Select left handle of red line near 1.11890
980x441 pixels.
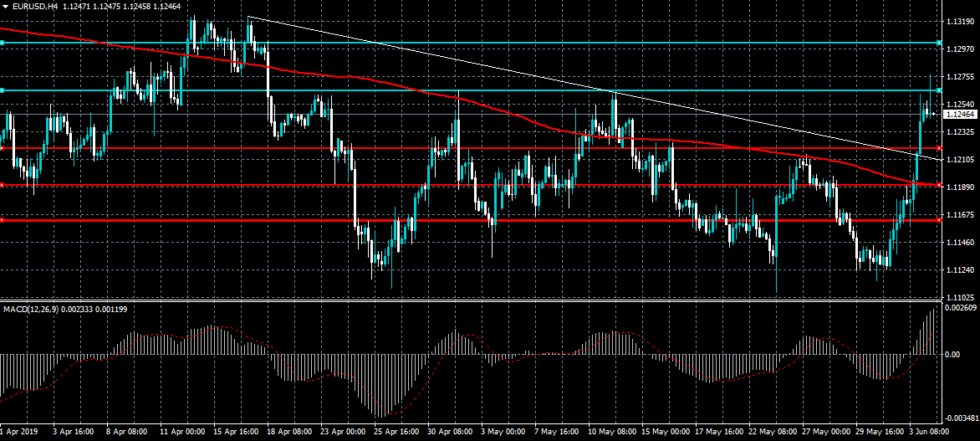pyautogui.click(x=2, y=185)
